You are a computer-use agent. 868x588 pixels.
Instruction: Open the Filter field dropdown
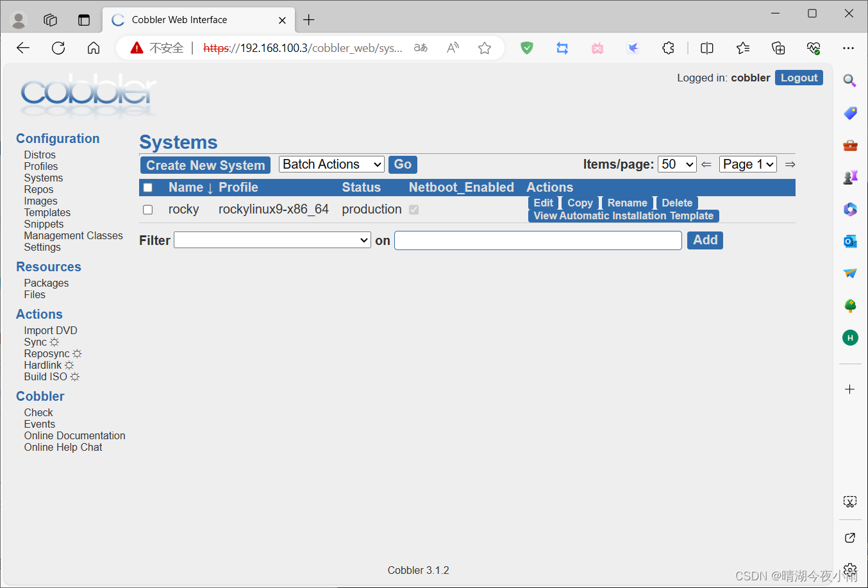coord(272,240)
